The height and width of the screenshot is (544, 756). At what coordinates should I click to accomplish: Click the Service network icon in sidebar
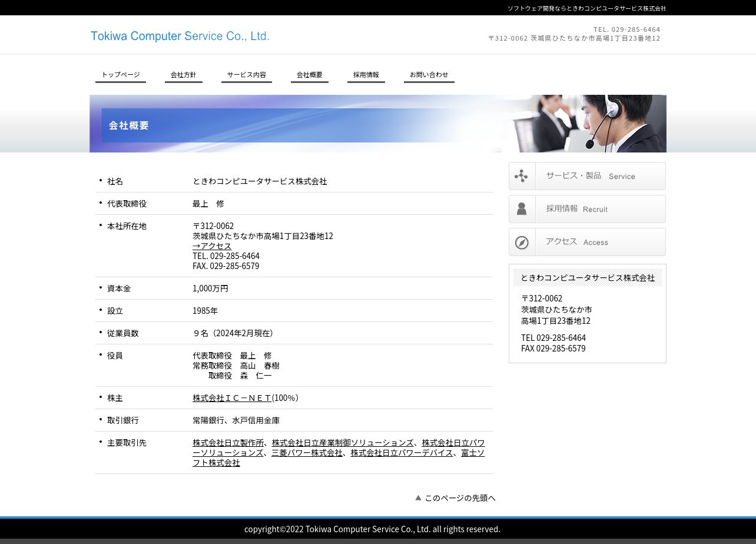point(522,176)
